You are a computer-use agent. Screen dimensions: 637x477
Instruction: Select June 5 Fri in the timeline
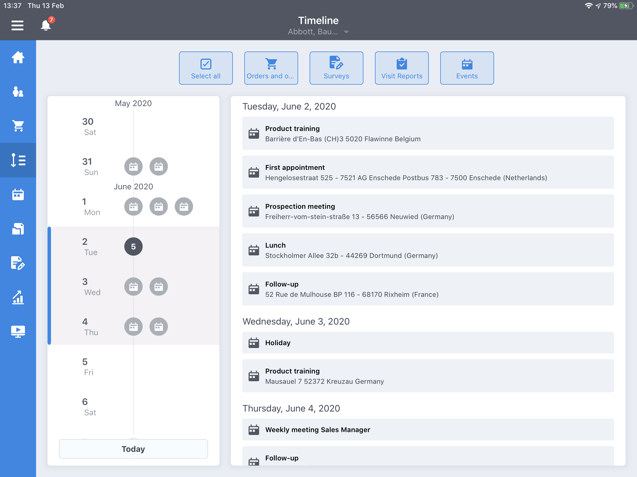(x=90, y=366)
